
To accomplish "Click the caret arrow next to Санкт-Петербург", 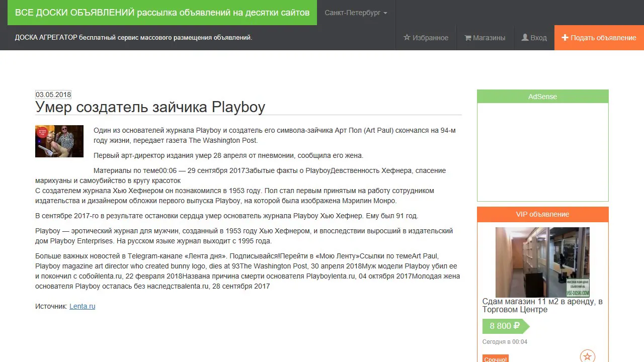I will 385,13.
